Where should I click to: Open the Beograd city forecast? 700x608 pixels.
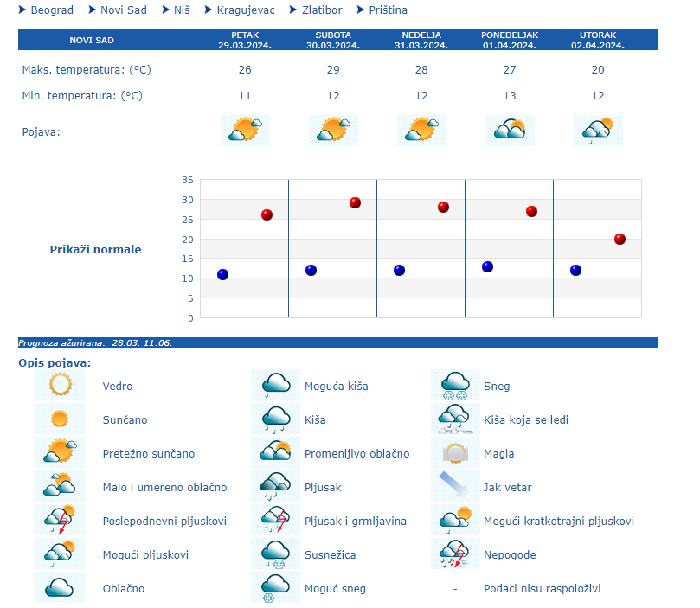(51, 10)
